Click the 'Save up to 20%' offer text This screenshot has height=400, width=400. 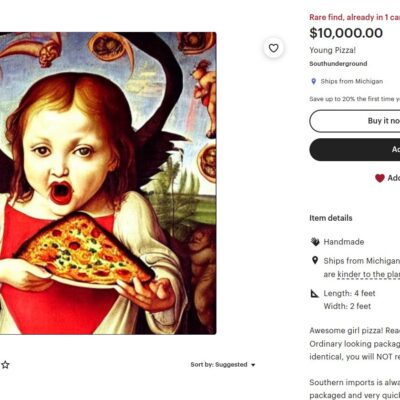(355, 99)
